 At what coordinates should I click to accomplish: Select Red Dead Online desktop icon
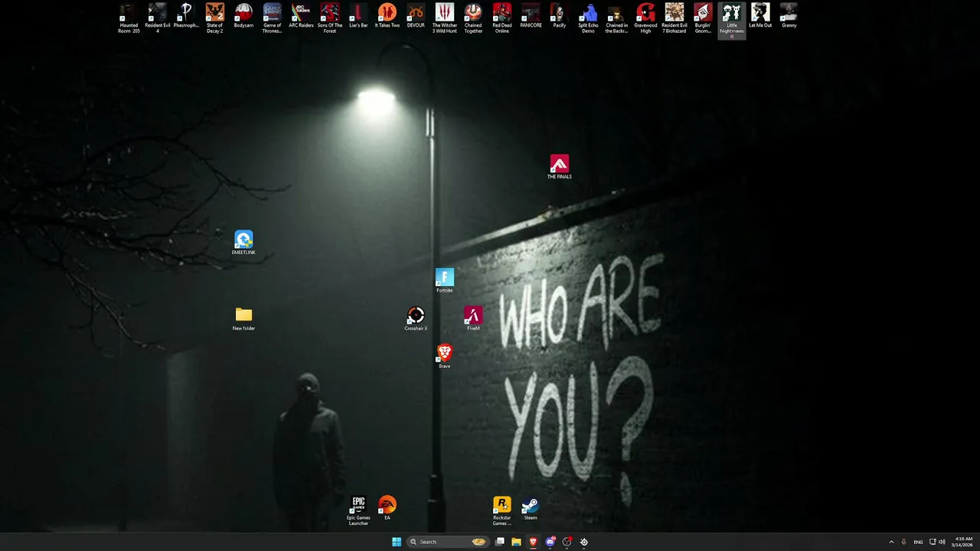[x=502, y=18]
